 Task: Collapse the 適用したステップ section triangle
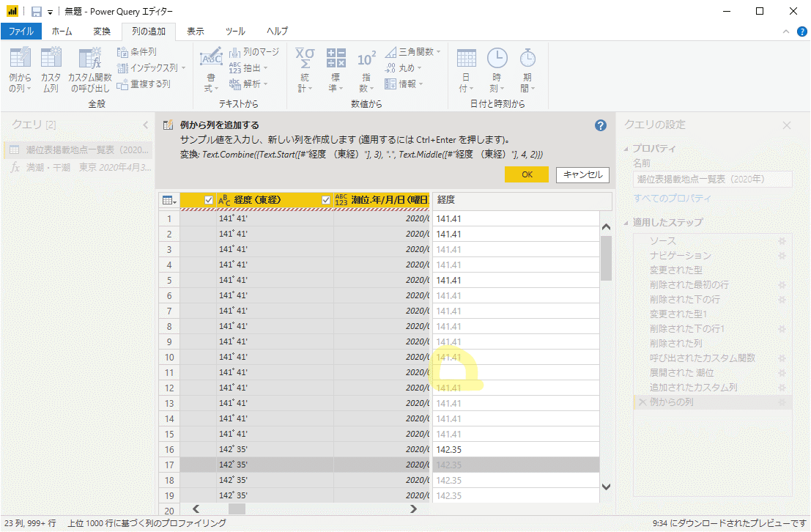click(x=626, y=223)
